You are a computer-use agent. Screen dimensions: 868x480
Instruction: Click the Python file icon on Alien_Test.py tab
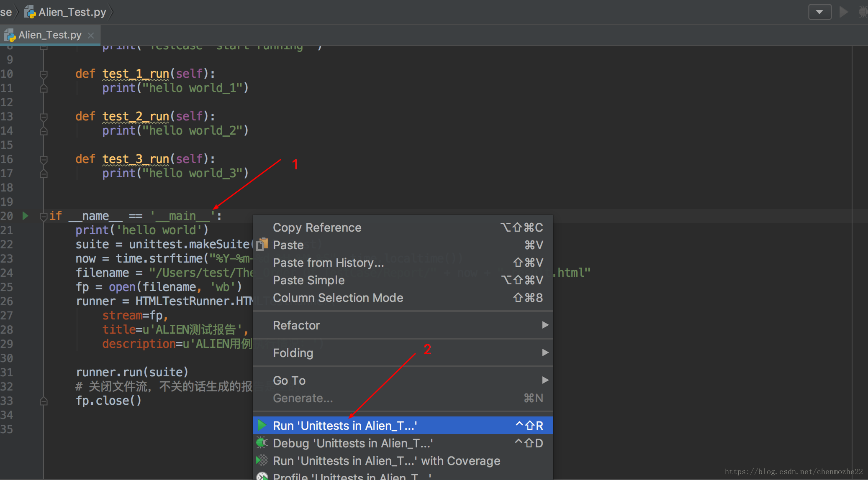10,35
